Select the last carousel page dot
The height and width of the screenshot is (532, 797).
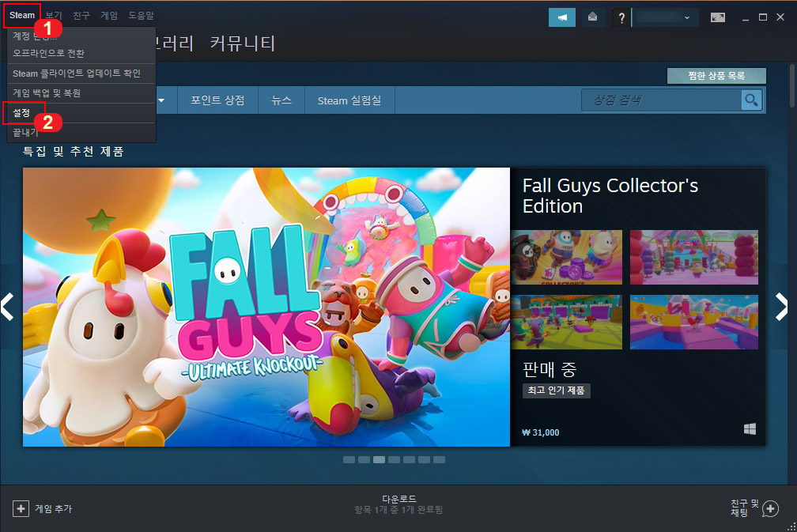point(439,460)
